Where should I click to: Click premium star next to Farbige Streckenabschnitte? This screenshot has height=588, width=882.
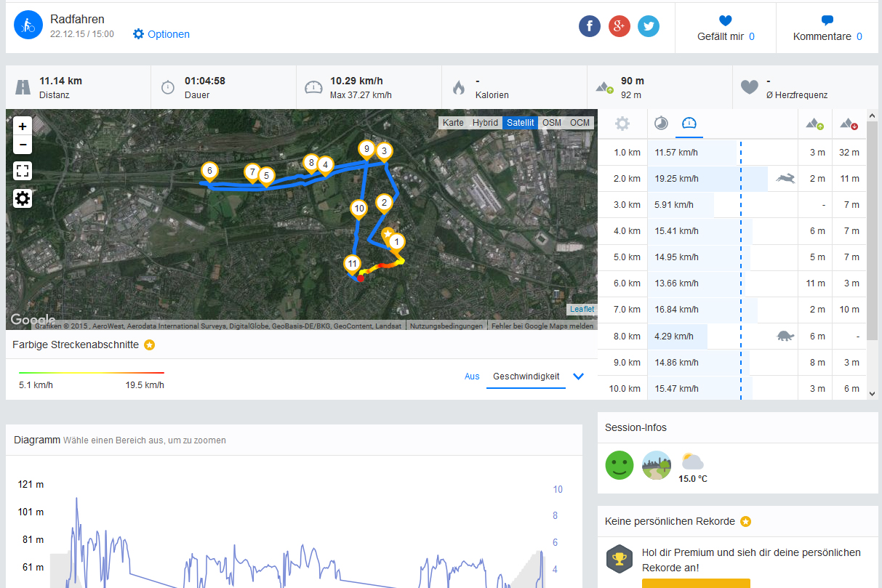(x=149, y=345)
